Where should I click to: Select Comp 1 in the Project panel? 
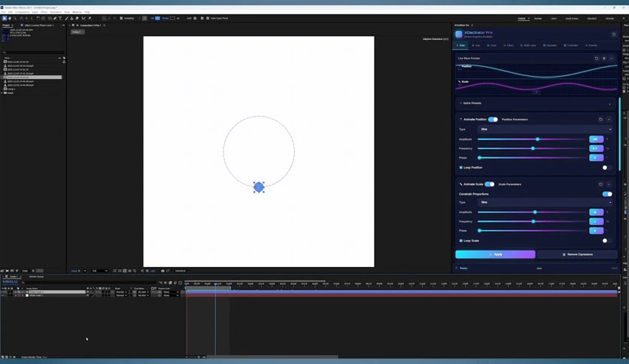(11, 89)
